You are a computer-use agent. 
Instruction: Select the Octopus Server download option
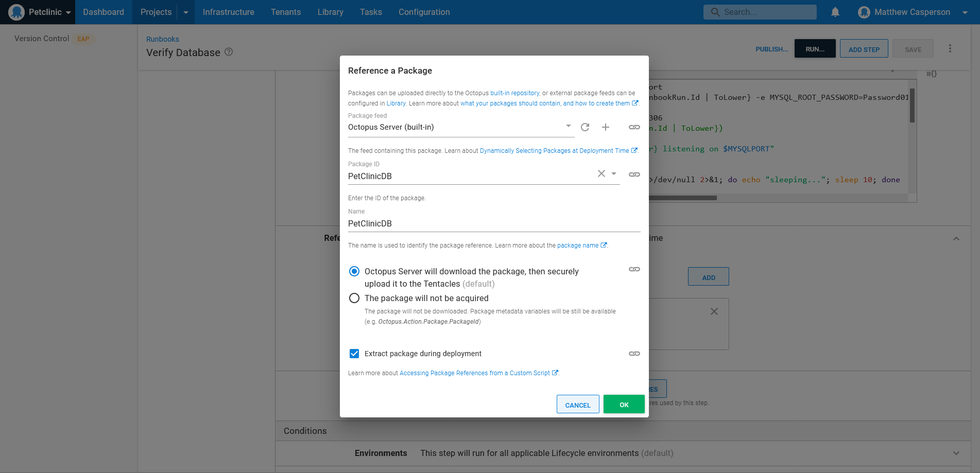click(354, 271)
